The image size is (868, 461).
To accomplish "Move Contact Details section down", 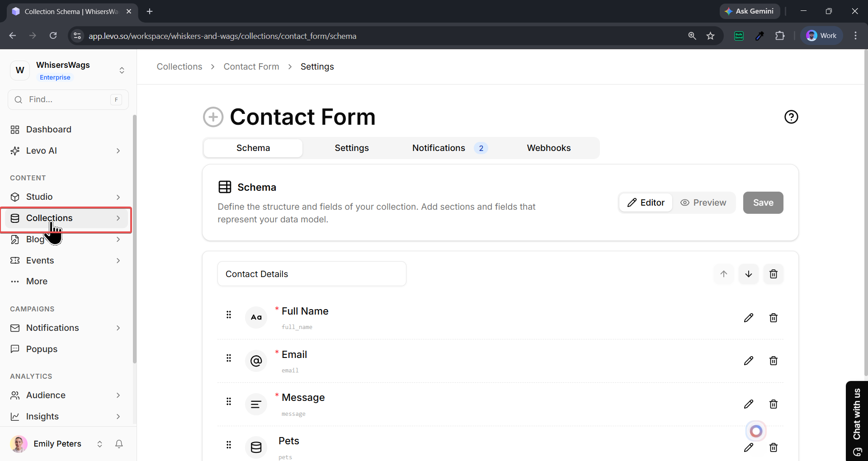I will coord(748,274).
